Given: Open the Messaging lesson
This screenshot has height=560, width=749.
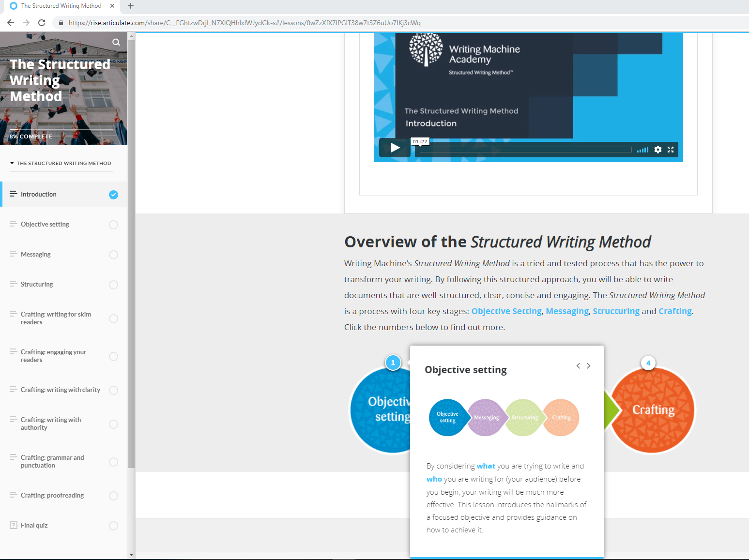Looking at the screenshot, I should click(x=64, y=254).
